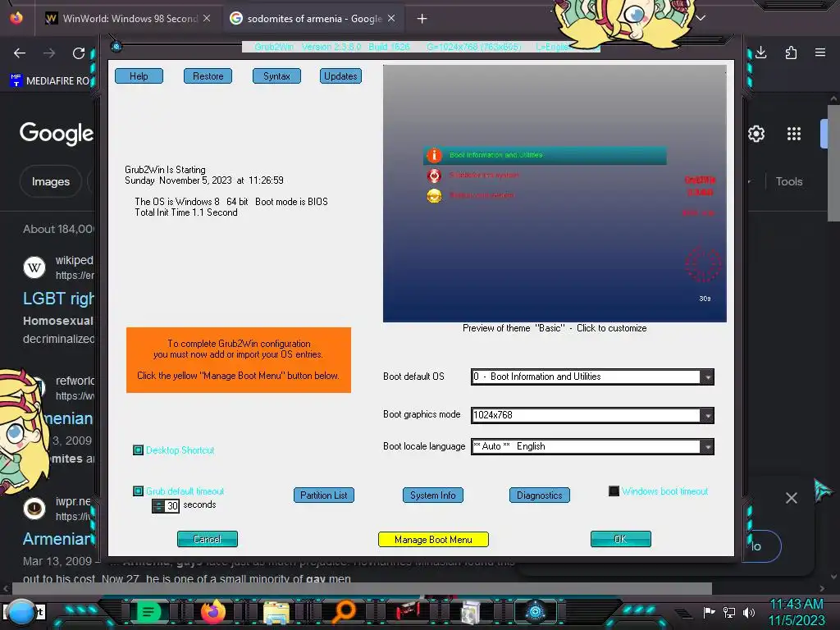
Task: Click the iwpr.net favicon in results
Action: pyautogui.click(x=34, y=507)
